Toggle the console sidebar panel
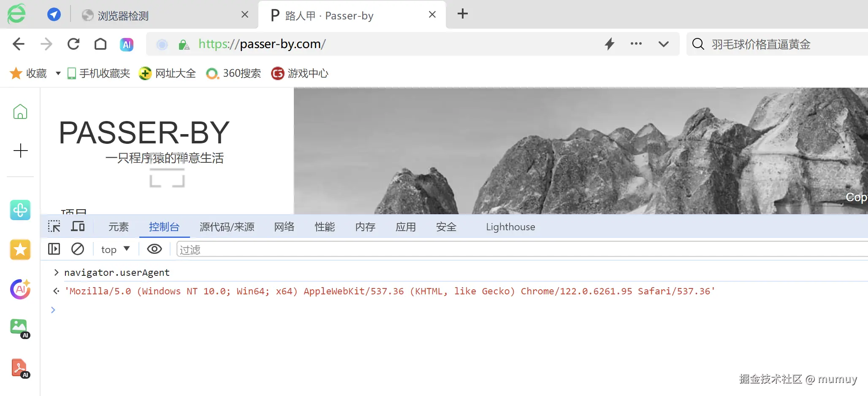 pyautogui.click(x=54, y=249)
